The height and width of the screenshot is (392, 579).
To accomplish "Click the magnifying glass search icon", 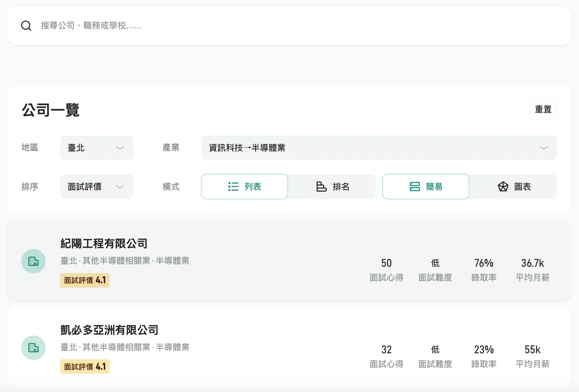I will (26, 26).
